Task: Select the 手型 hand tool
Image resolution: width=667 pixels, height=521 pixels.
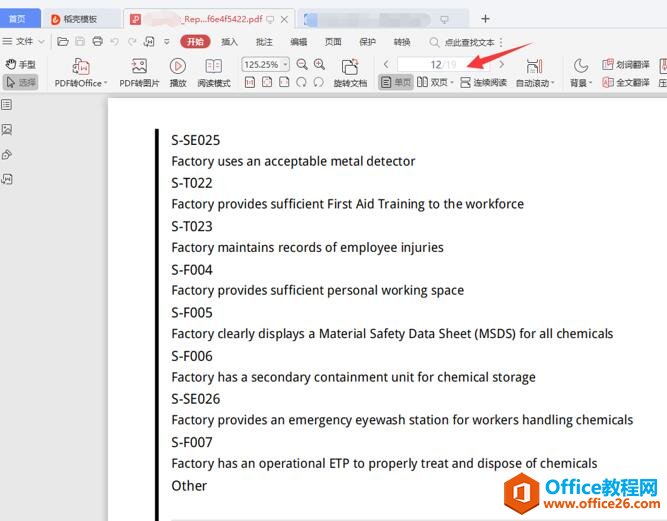Action: click(20, 65)
